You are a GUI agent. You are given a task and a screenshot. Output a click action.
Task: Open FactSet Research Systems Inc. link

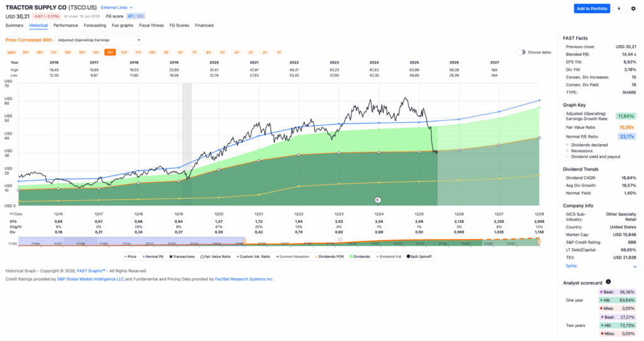pyautogui.click(x=244, y=279)
